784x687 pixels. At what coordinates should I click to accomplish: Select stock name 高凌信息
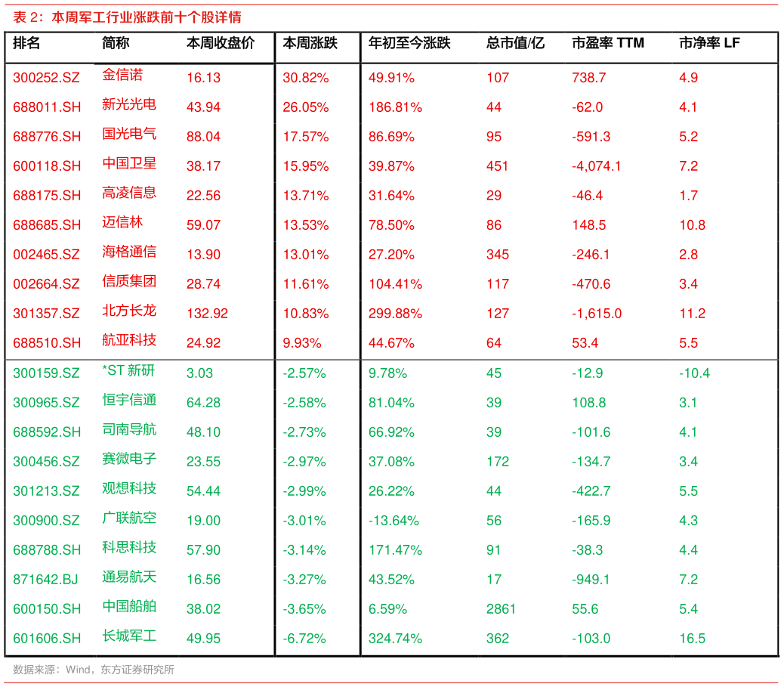pyautogui.click(x=129, y=193)
